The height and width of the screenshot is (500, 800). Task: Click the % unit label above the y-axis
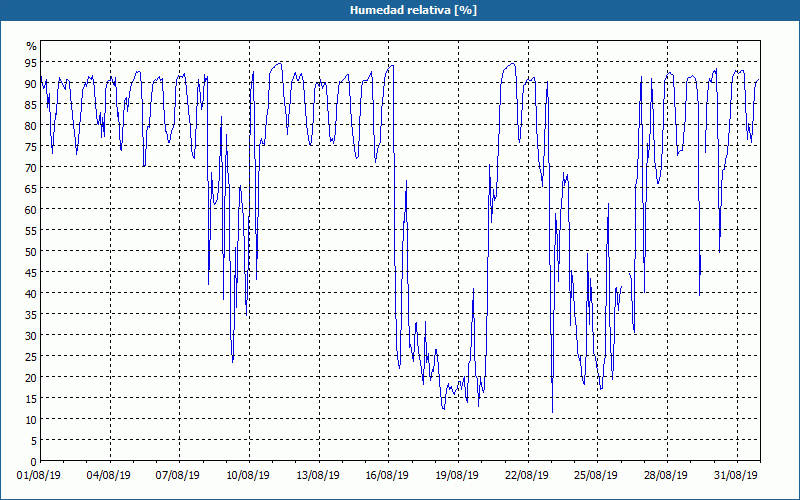coord(32,46)
